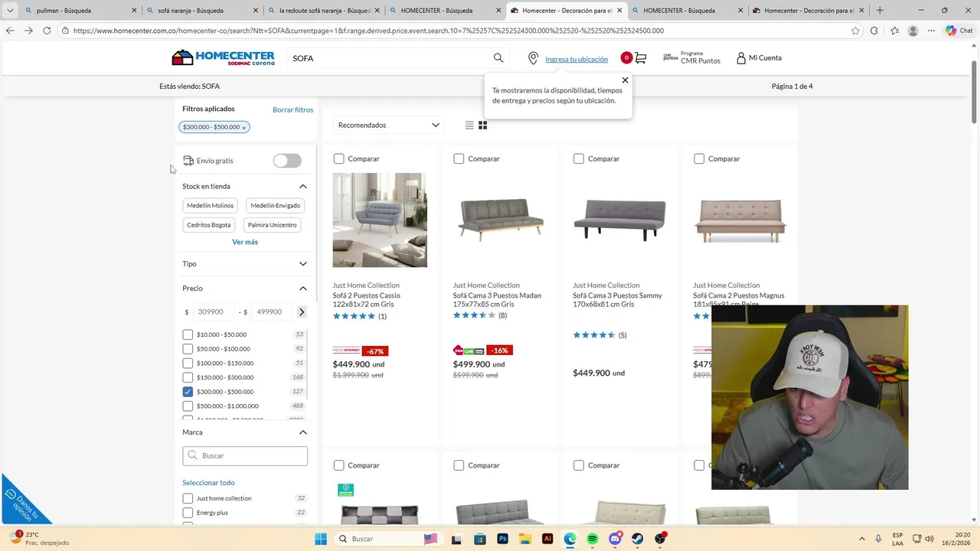The height and width of the screenshot is (551, 980).
Task: Check Comparar for Sofá 2 Puestos Cassio
Action: coord(338,158)
